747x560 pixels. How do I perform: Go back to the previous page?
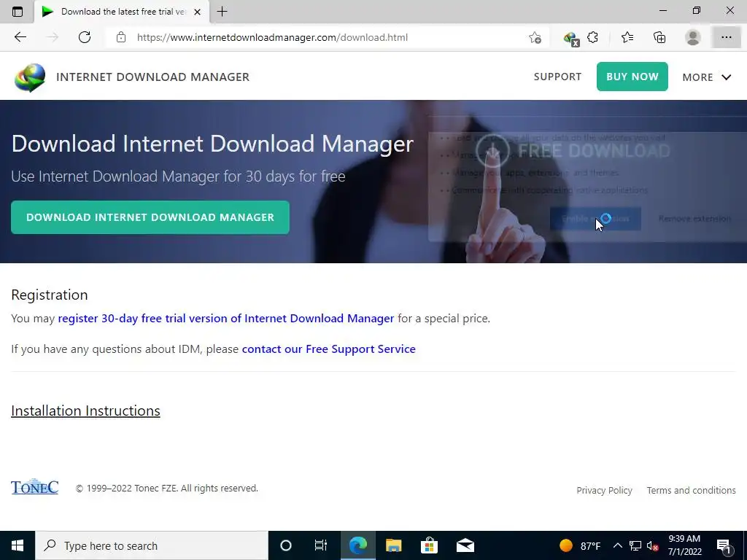(x=20, y=37)
